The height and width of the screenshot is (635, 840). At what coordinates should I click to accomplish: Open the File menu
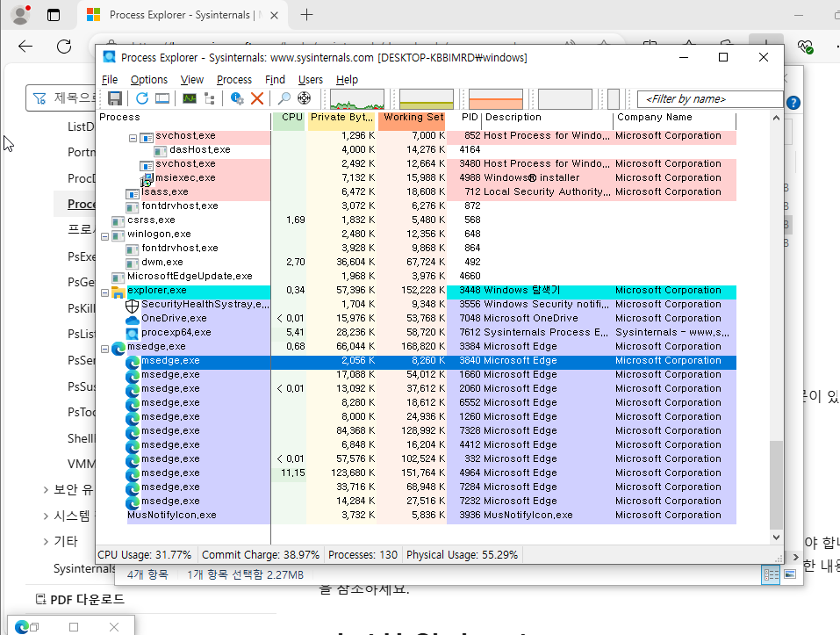110,79
